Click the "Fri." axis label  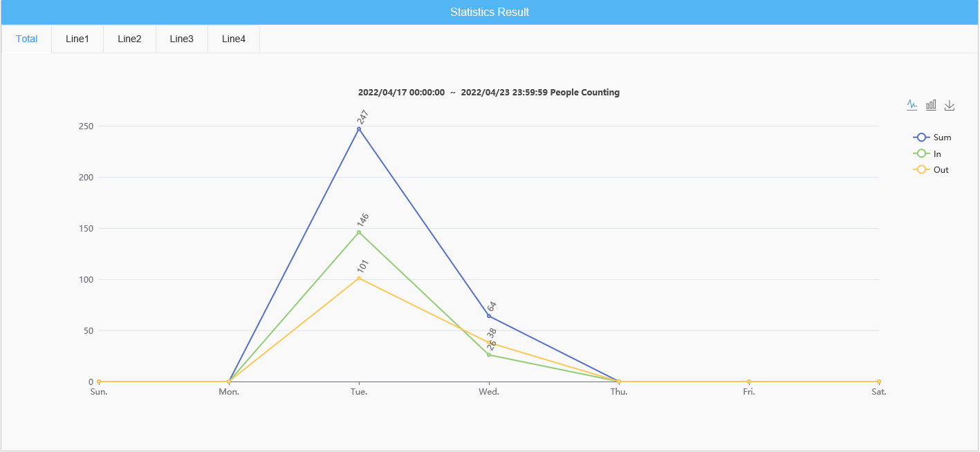pos(749,392)
